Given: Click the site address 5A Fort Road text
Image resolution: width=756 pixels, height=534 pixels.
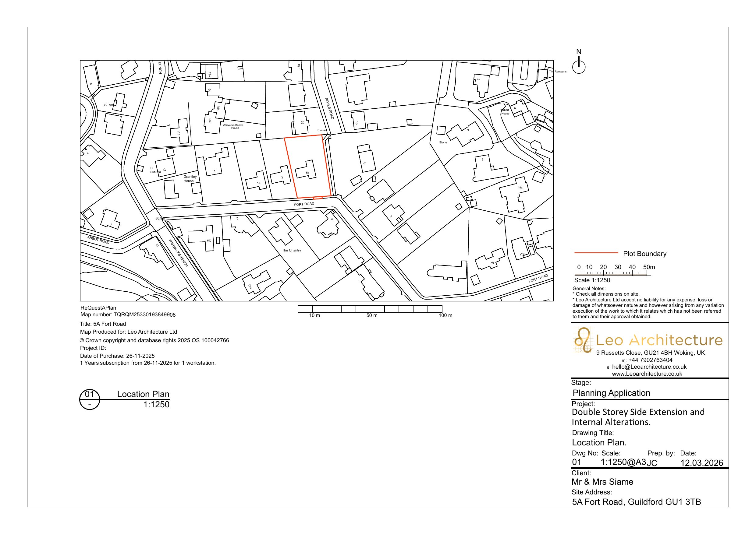Looking at the screenshot, I should [x=636, y=502].
